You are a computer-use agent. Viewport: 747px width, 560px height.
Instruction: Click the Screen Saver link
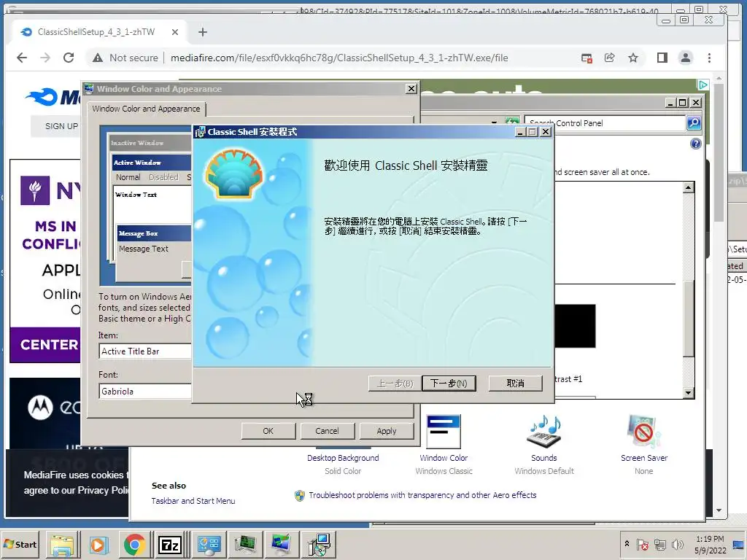(x=644, y=458)
